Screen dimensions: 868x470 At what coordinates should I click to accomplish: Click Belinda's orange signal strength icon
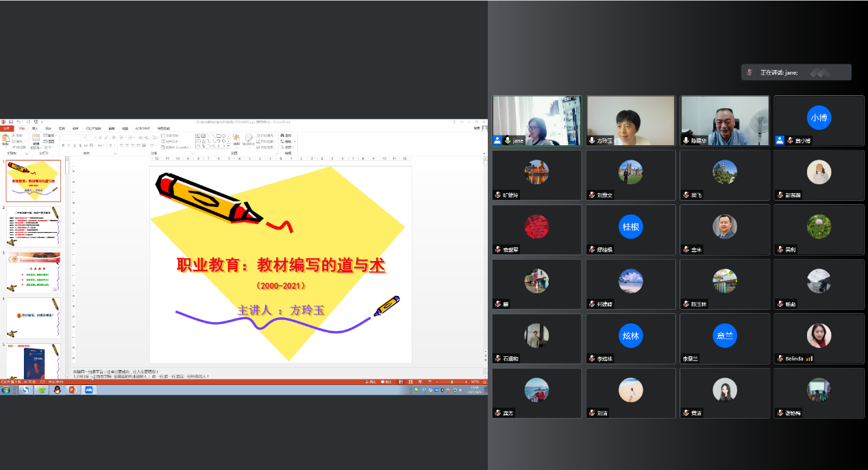809,358
